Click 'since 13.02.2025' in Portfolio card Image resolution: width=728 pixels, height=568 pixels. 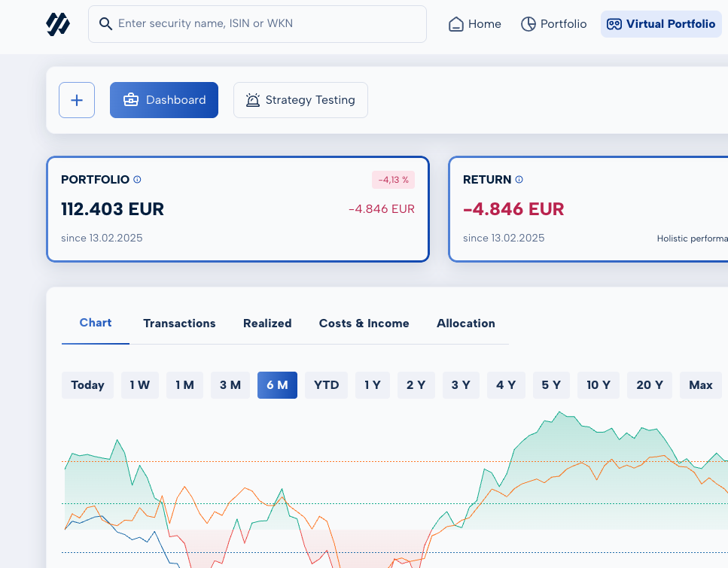[x=102, y=238]
